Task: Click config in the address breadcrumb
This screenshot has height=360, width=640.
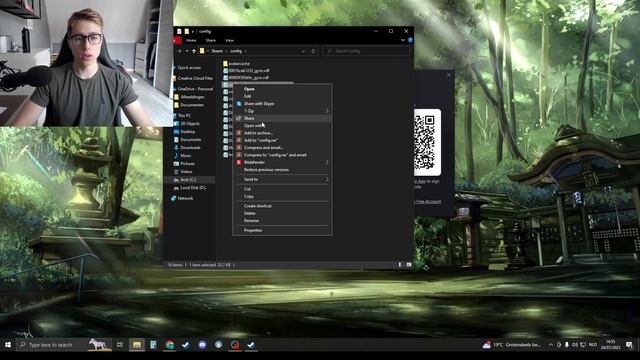Action: point(236,51)
